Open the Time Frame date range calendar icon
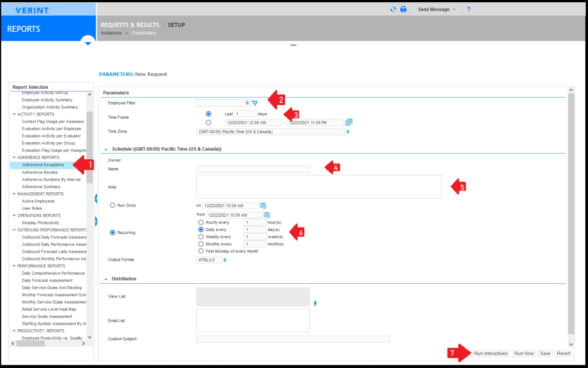This screenshot has width=588, height=368. click(349, 122)
